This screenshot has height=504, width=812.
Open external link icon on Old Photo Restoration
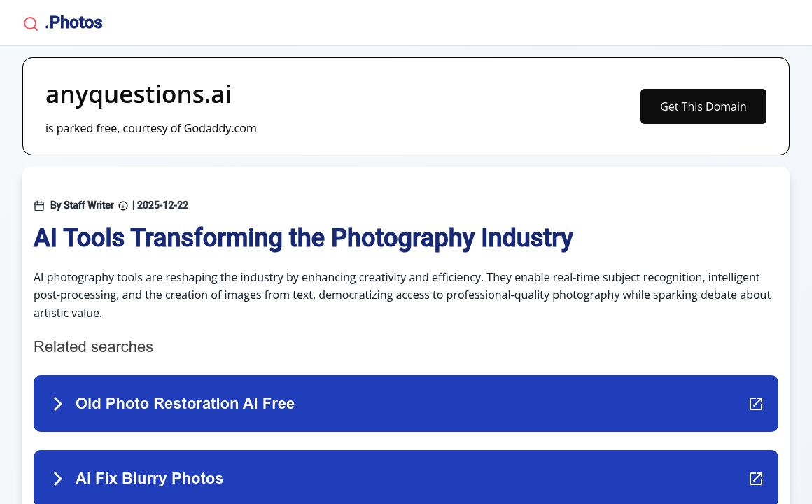(x=756, y=404)
